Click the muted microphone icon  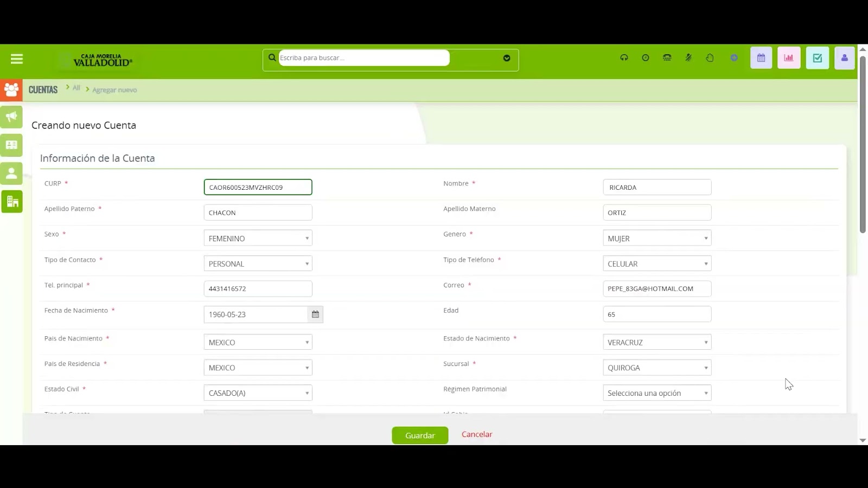pos(688,57)
